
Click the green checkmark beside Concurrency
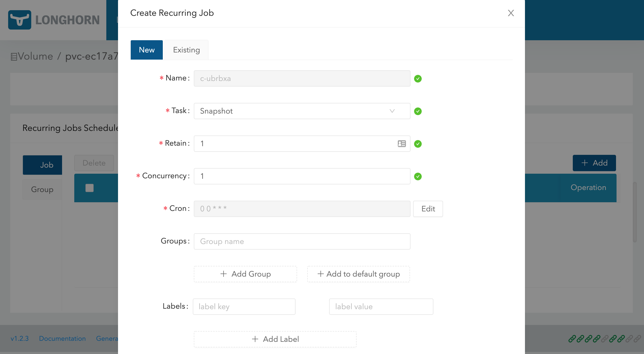coord(418,176)
